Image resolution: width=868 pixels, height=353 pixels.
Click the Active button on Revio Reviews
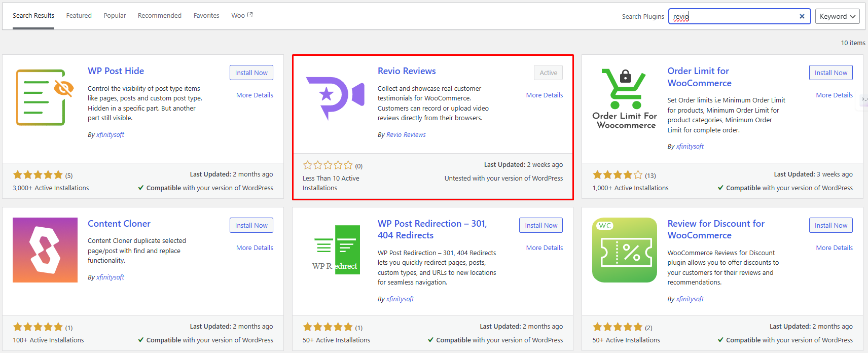point(548,73)
